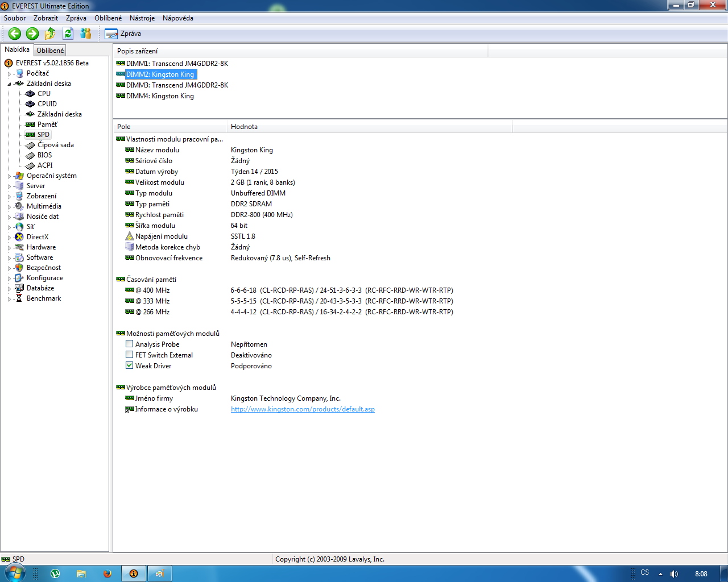
Task: Click the Čipová sada chipset icon
Action: (x=30, y=145)
